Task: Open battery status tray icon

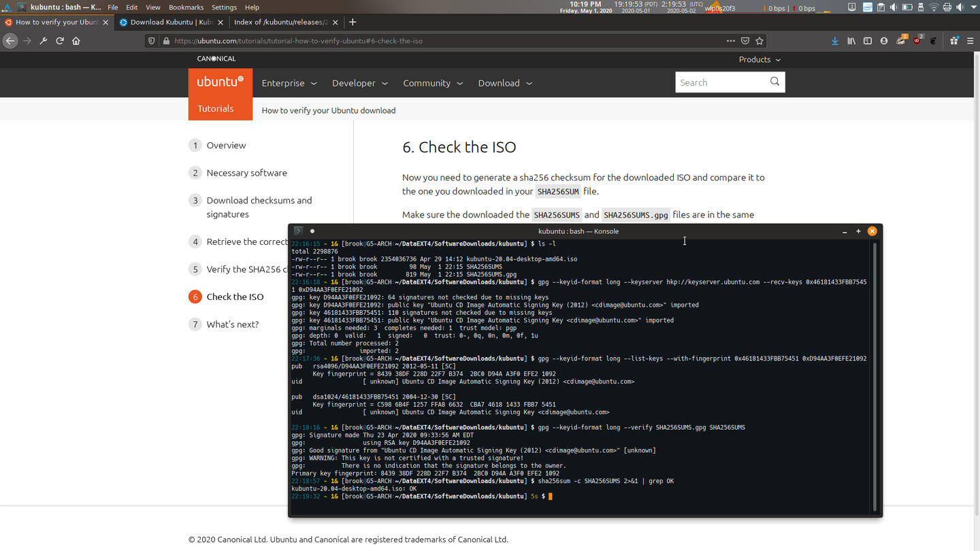Action: (907, 7)
